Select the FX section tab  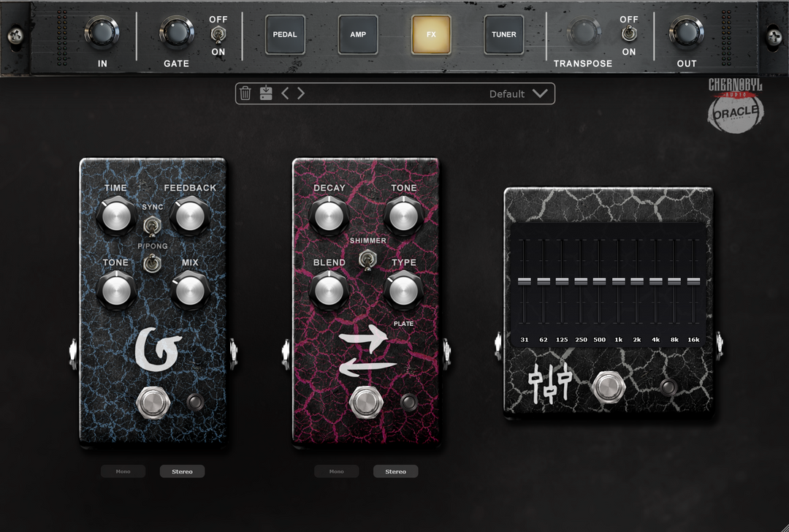point(431,34)
